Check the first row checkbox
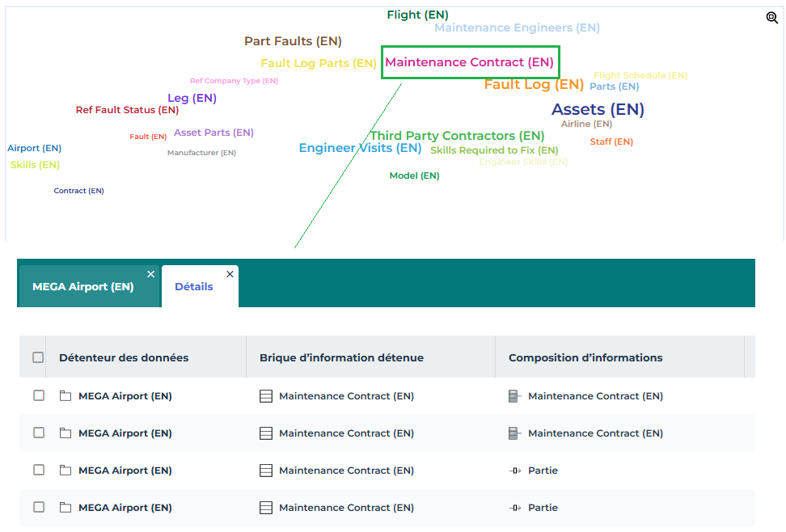This screenshot has width=786, height=532. [x=39, y=396]
